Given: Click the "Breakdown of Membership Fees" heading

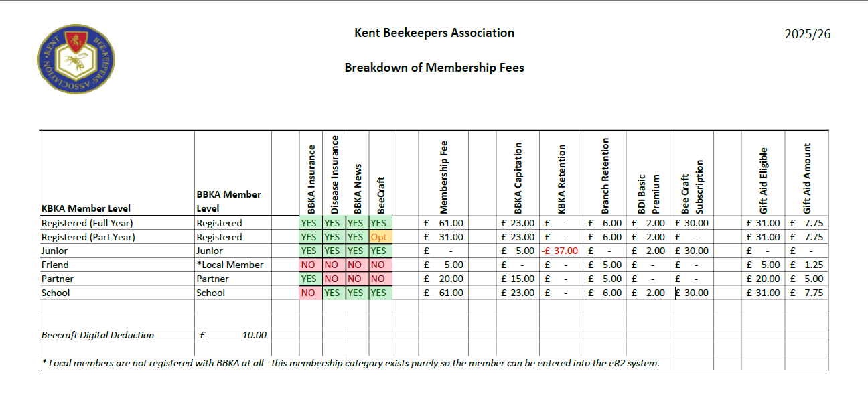Looking at the screenshot, I should pos(434,68).
